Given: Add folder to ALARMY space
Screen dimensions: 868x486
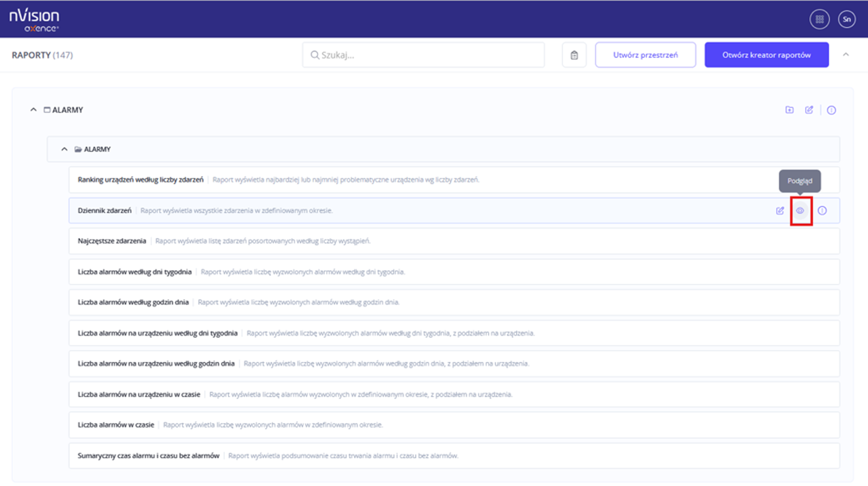Looking at the screenshot, I should coord(789,110).
